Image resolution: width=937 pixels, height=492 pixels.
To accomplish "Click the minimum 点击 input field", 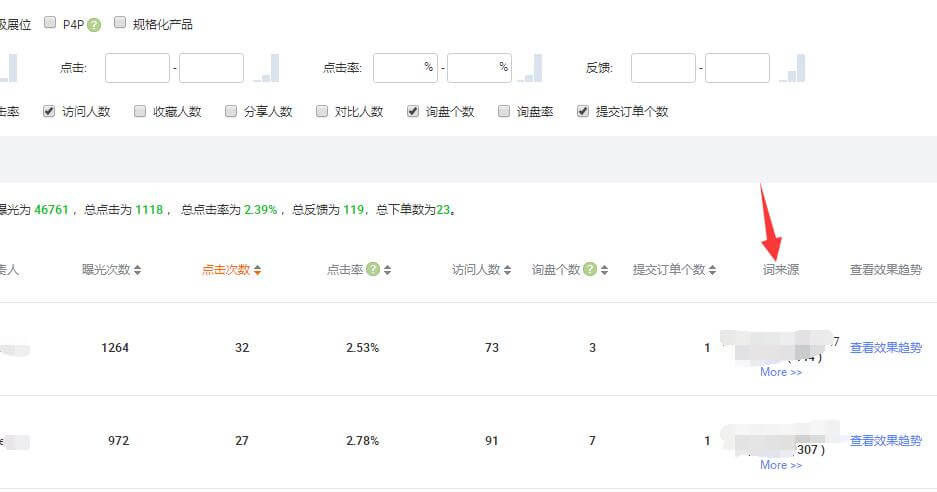I will click(x=137, y=68).
